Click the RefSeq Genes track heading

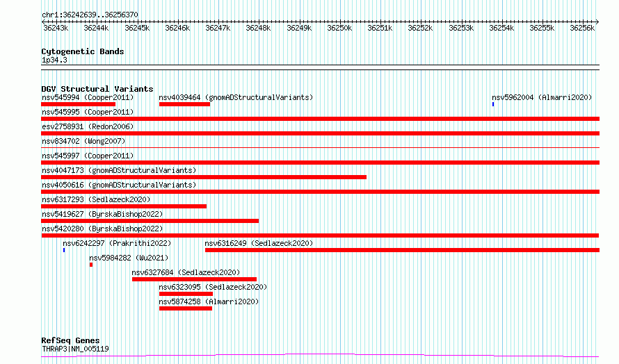point(70,340)
